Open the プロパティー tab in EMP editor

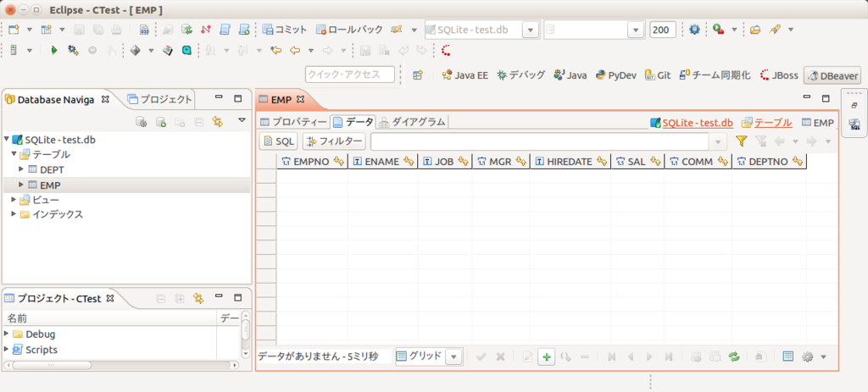pyautogui.click(x=293, y=122)
